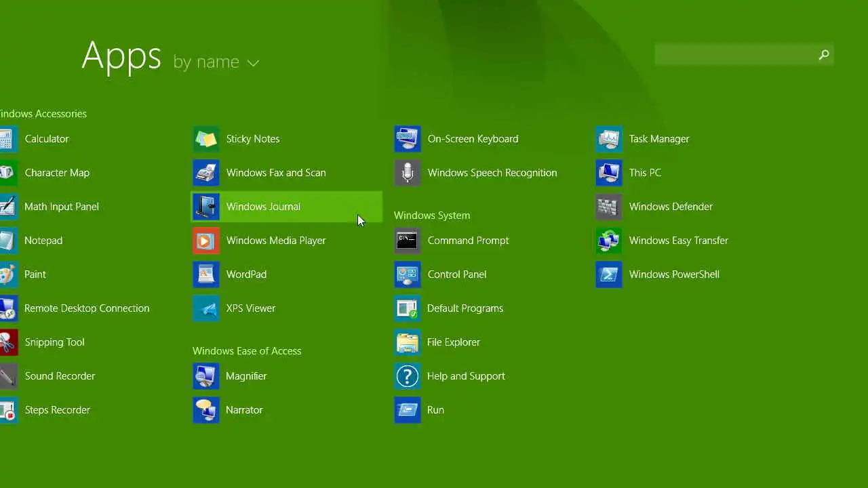868x488 pixels.
Task: Open Windows Media Player icon
Action: [x=206, y=241]
